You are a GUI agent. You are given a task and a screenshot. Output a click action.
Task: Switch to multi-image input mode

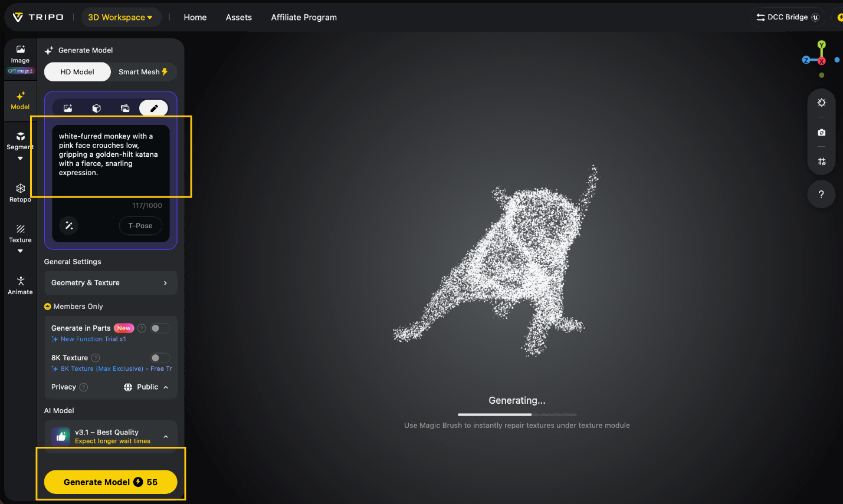(x=125, y=108)
